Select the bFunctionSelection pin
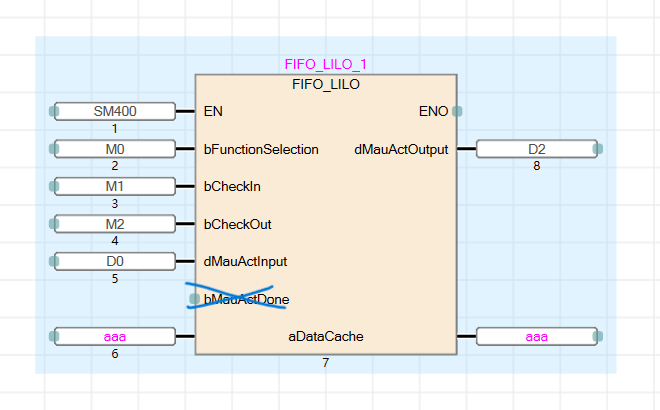The width and height of the screenshot is (660, 410). (x=260, y=149)
